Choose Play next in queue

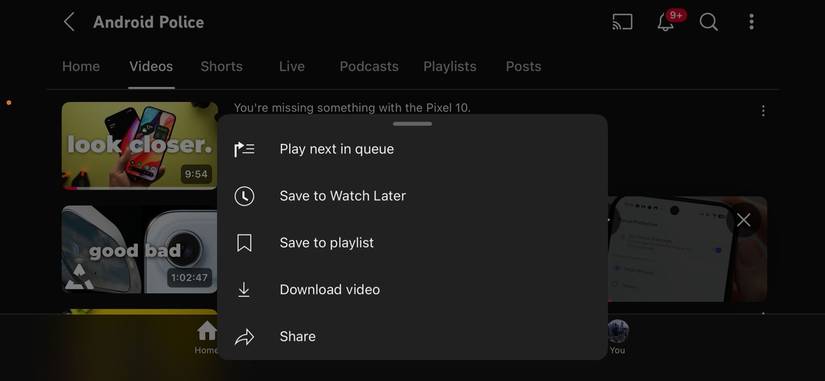[412, 149]
